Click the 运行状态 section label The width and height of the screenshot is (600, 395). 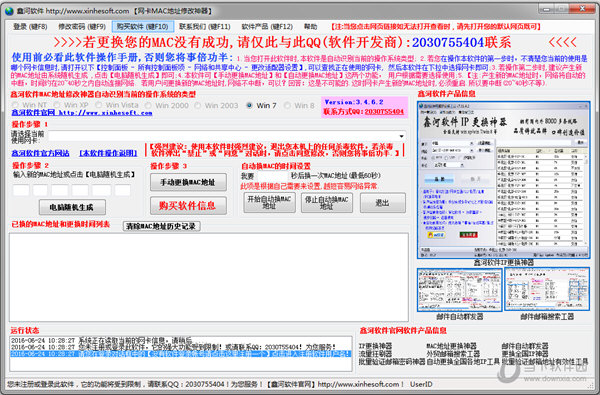click(x=25, y=330)
